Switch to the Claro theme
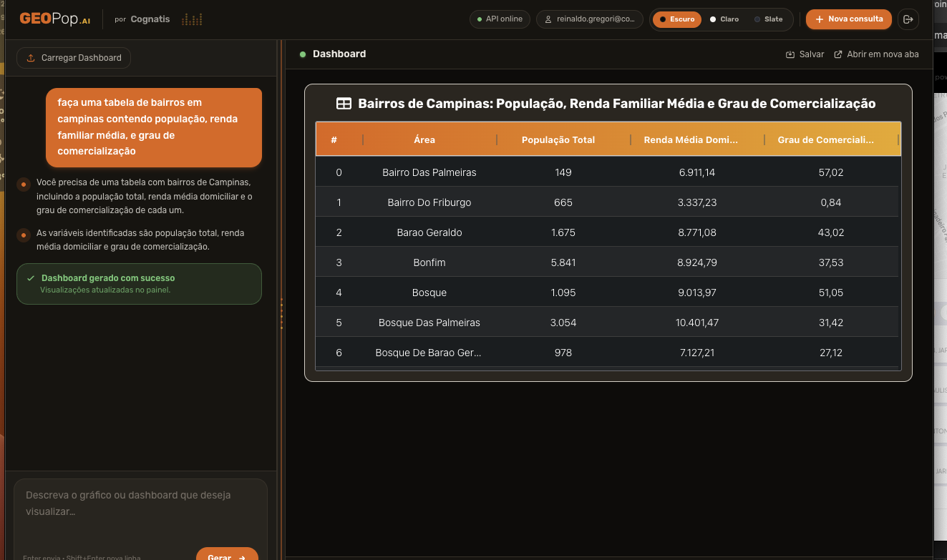Image resolution: width=947 pixels, height=560 pixels. pos(724,19)
